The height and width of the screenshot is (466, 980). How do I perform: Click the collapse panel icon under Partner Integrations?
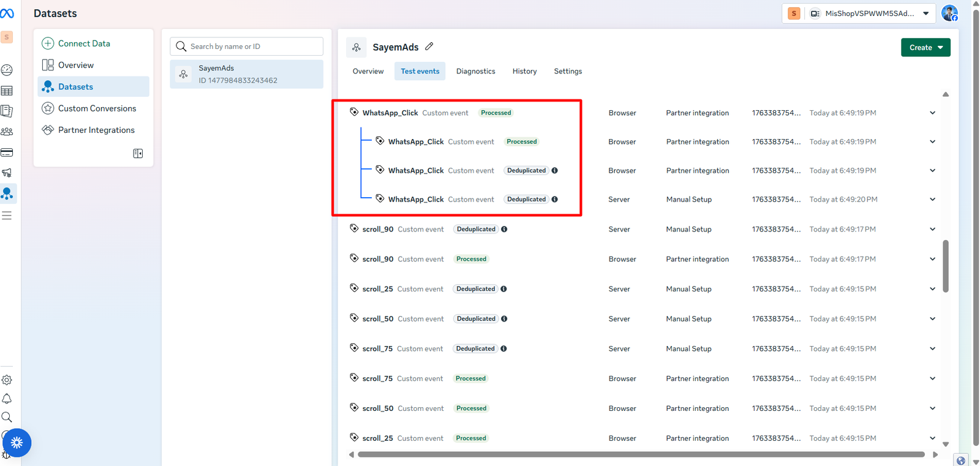tap(138, 154)
